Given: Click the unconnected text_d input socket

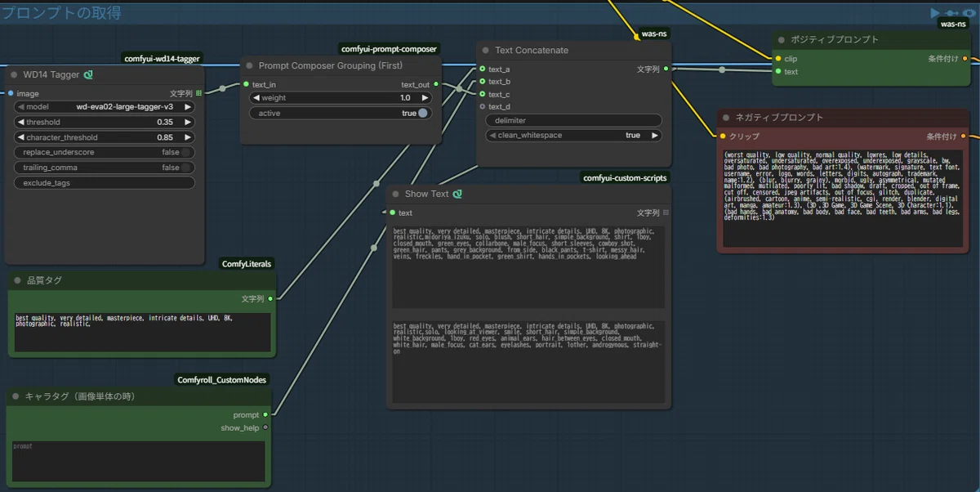Looking at the screenshot, I should [x=482, y=106].
